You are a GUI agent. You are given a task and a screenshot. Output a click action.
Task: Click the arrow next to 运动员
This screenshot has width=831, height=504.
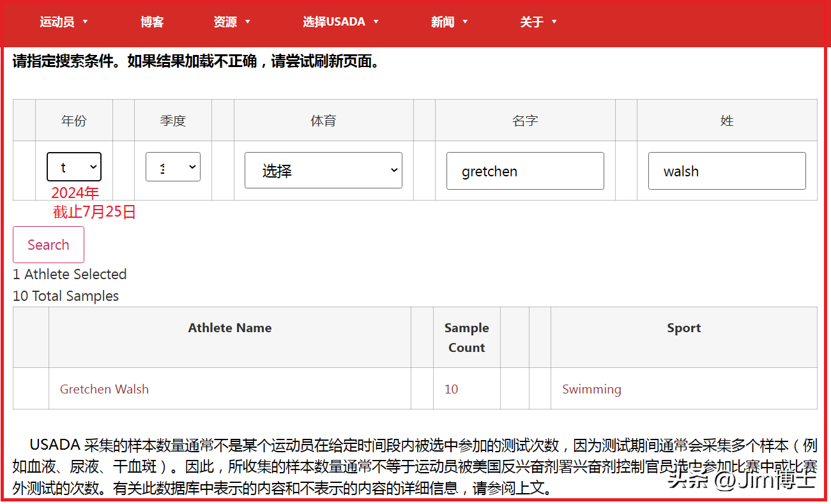86,22
